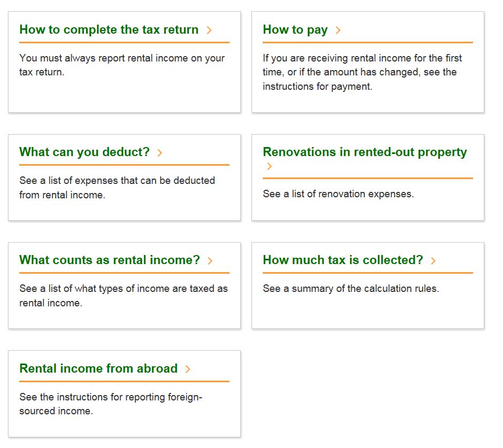This screenshot has height=448, width=503.
Task: Open the 'How to complete the tax return' link
Action: click(109, 30)
